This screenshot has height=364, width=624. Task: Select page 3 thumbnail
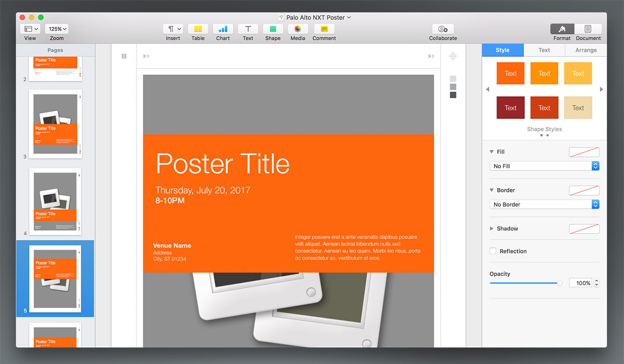click(x=55, y=124)
